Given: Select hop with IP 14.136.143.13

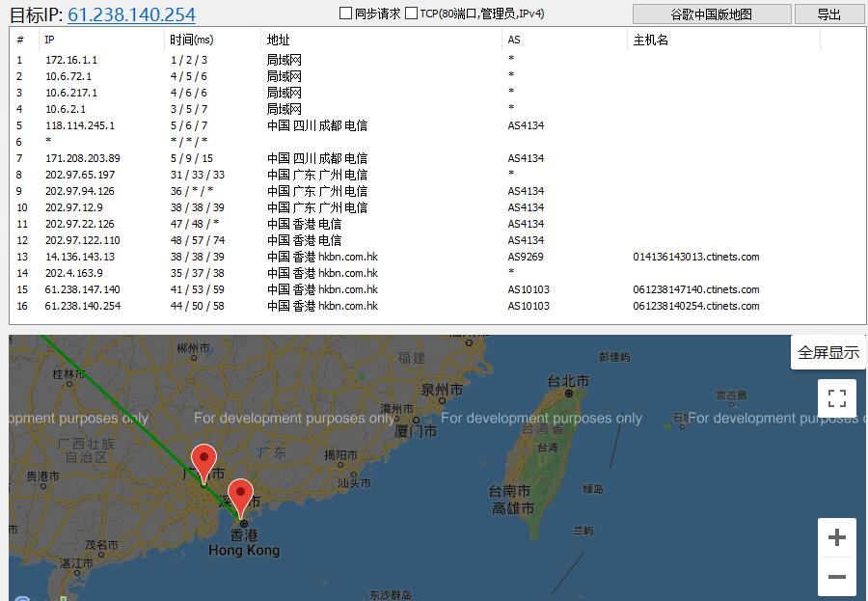Looking at the screenshot, I should 437,257.
